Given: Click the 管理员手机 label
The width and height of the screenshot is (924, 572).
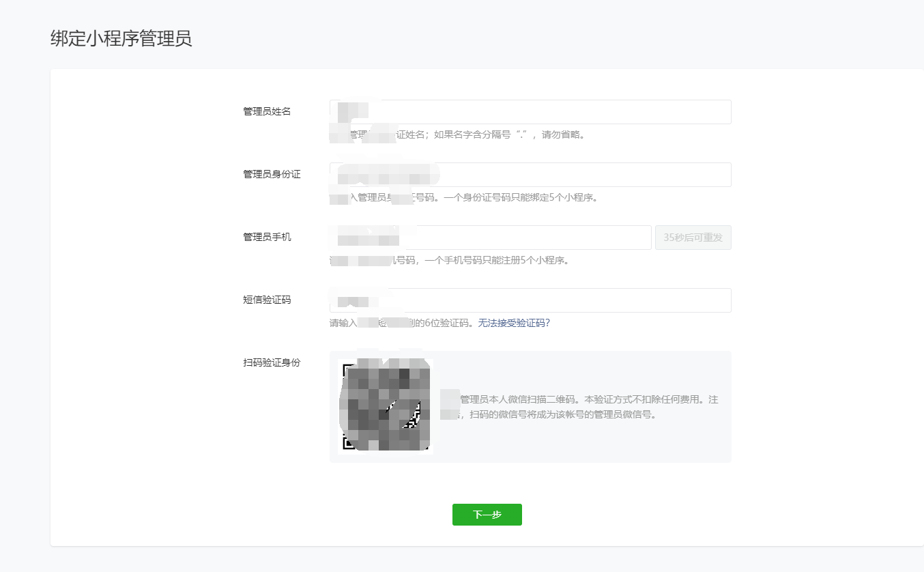Looking at the screenshot, I should tap(267, 237).
